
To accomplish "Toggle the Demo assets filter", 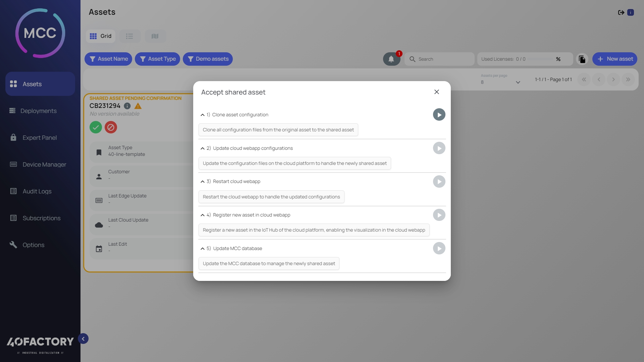I will [x=208, y=59].
